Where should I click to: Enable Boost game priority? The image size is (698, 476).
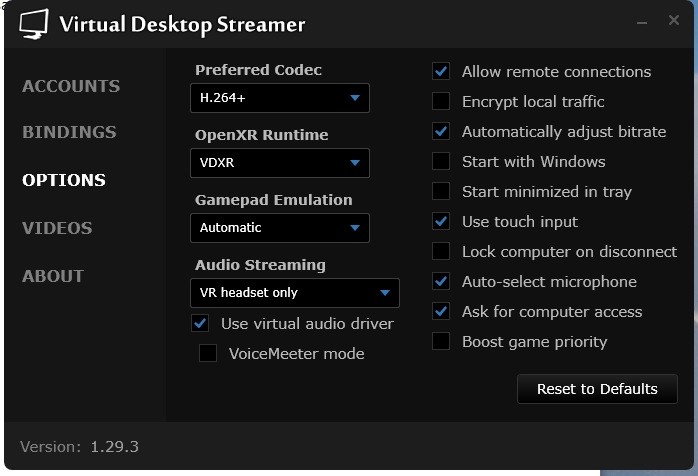tap(441, 342)
